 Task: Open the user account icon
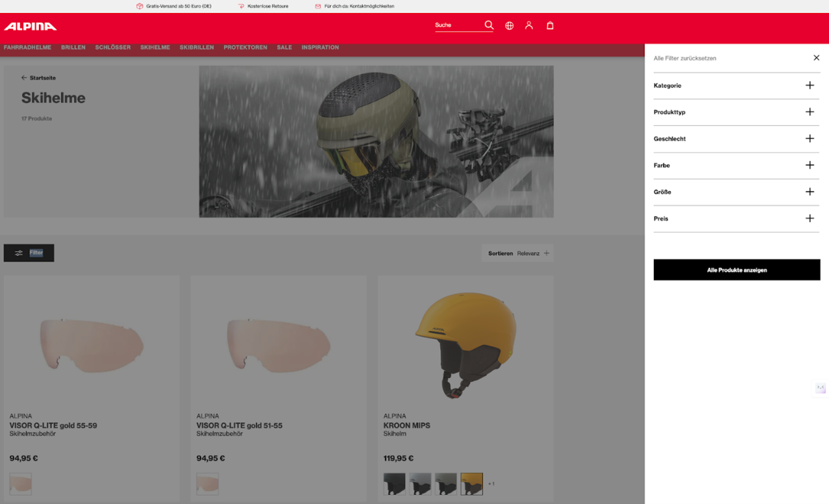[529, 26]
